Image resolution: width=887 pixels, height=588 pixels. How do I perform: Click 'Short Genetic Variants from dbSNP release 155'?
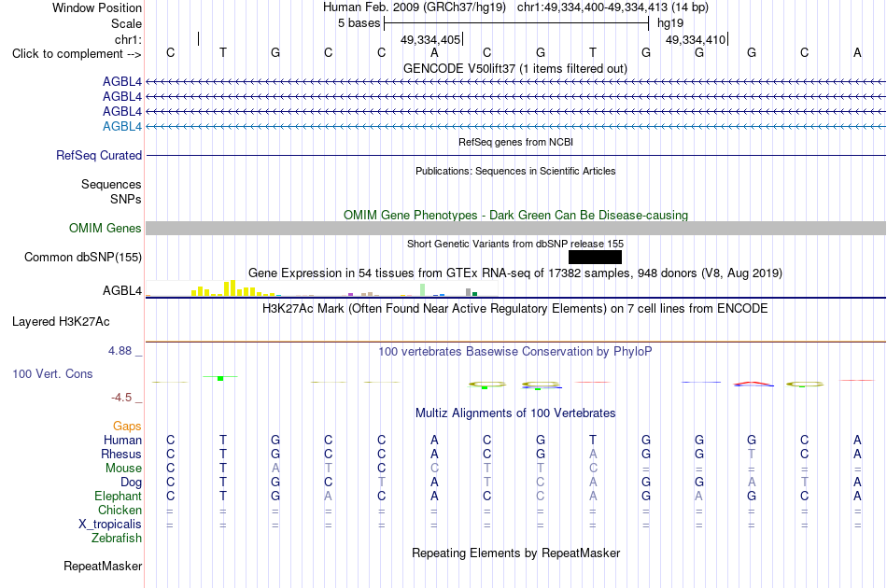point(515,244)
